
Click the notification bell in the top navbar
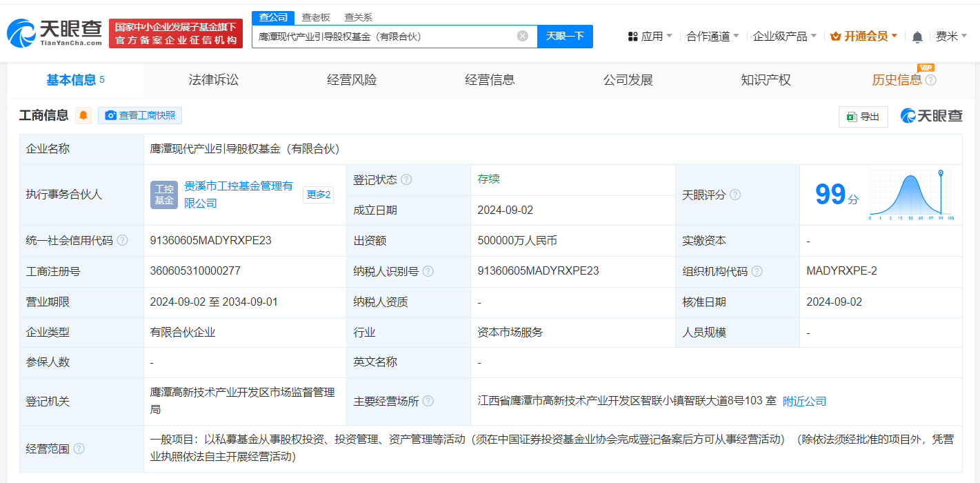point(917,36)
